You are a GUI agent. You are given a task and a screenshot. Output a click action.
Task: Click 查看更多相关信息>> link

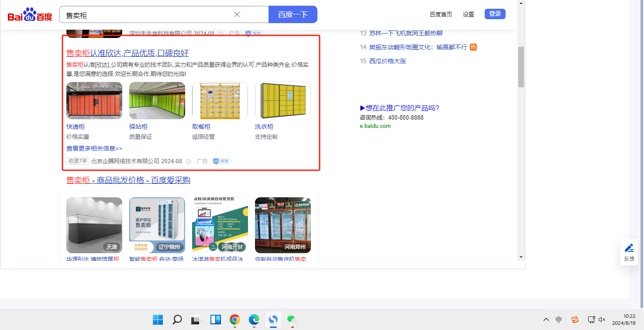[94, 148]
